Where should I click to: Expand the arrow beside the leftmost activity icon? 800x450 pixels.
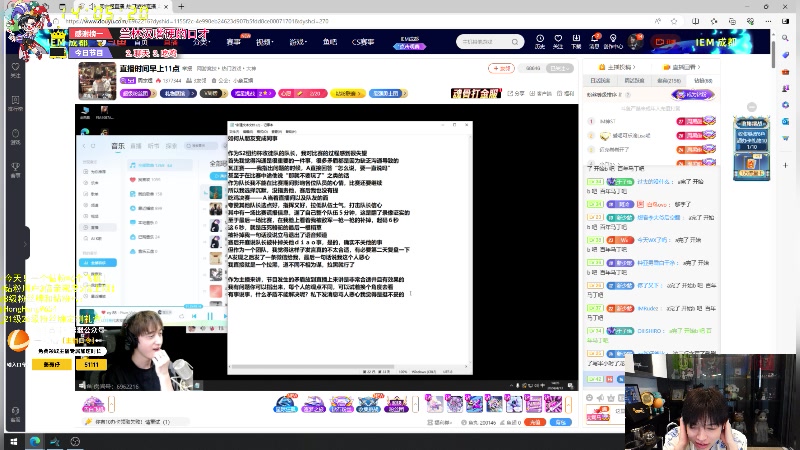click(111, 405)
